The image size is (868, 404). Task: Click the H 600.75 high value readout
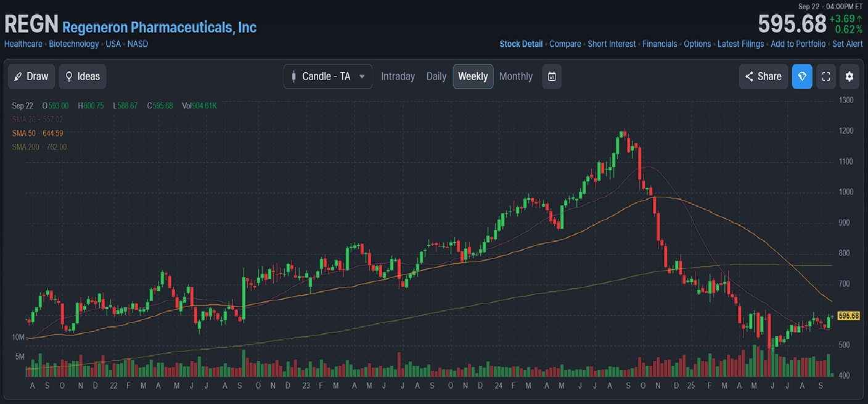click(x=91, y=105)
